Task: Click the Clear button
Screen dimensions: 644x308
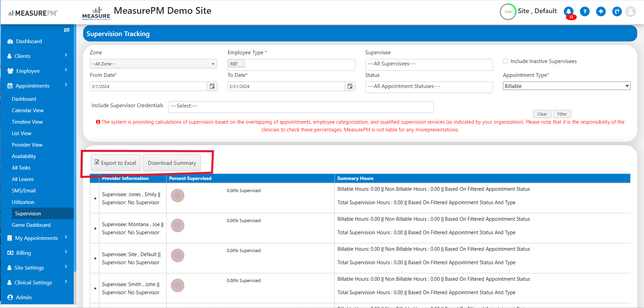Action: (542, 114)
